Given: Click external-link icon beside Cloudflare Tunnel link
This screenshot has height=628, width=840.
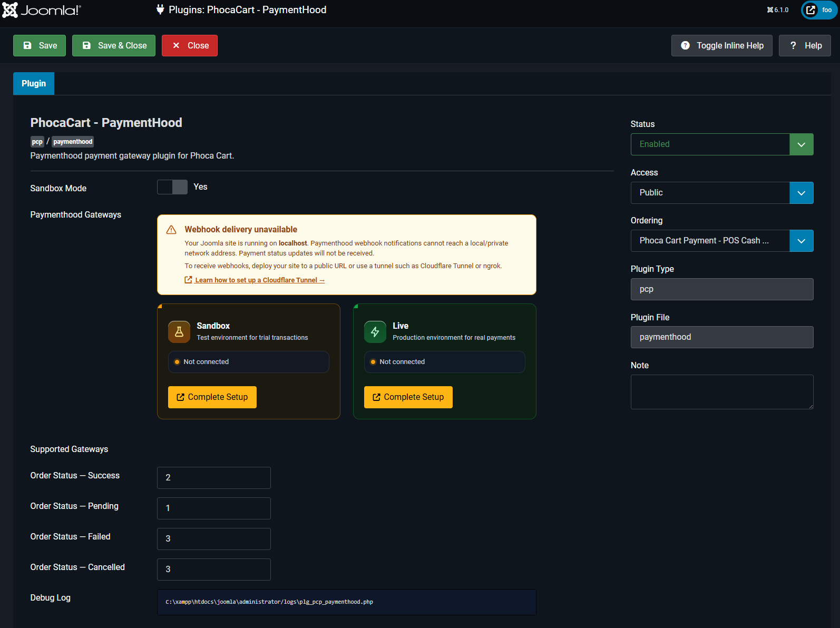Looking at the screenshot, I should click(188, 280).
